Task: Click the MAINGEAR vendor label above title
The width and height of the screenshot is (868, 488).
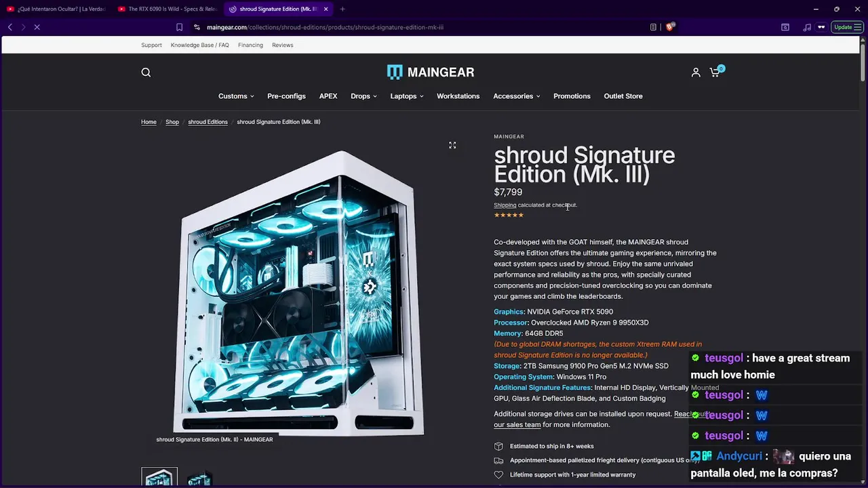Action: coord(509,137)
